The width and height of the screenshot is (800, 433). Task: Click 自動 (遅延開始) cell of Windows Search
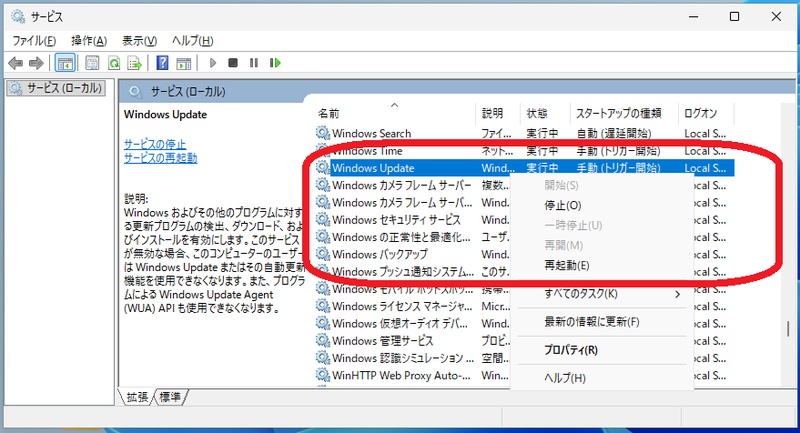614,133
